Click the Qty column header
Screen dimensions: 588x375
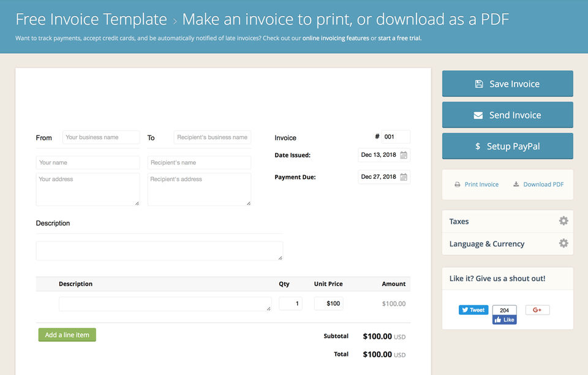tap(284, 284)
